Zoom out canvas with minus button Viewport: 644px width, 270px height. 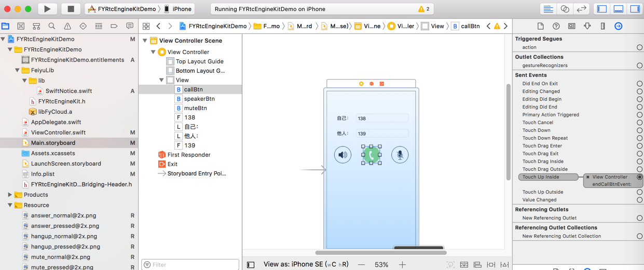[361, 265]
